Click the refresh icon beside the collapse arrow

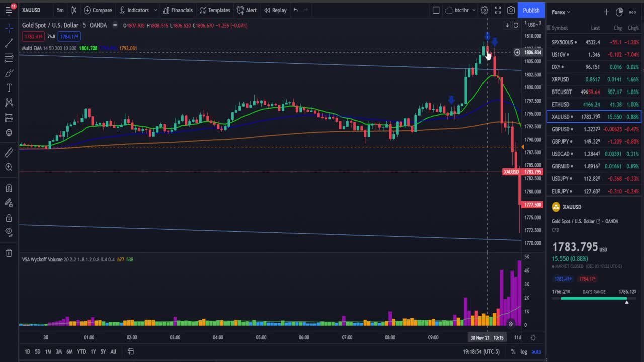pyautogui.click(x=516, y=25)
